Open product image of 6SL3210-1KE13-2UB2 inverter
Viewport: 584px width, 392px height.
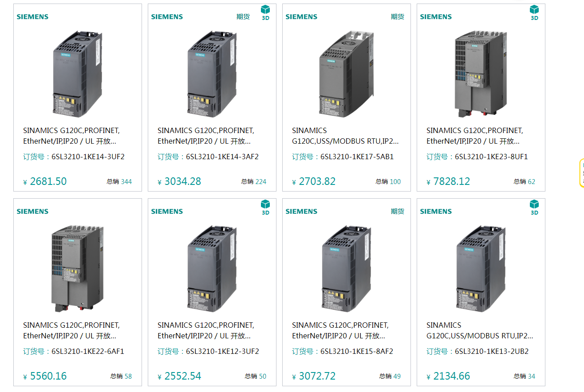pos(481,269)
